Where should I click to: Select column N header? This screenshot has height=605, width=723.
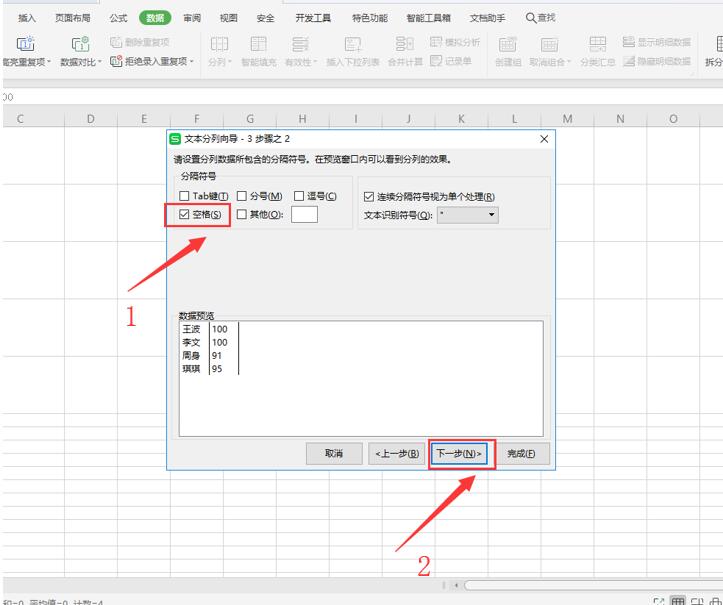tap(620, 119)
